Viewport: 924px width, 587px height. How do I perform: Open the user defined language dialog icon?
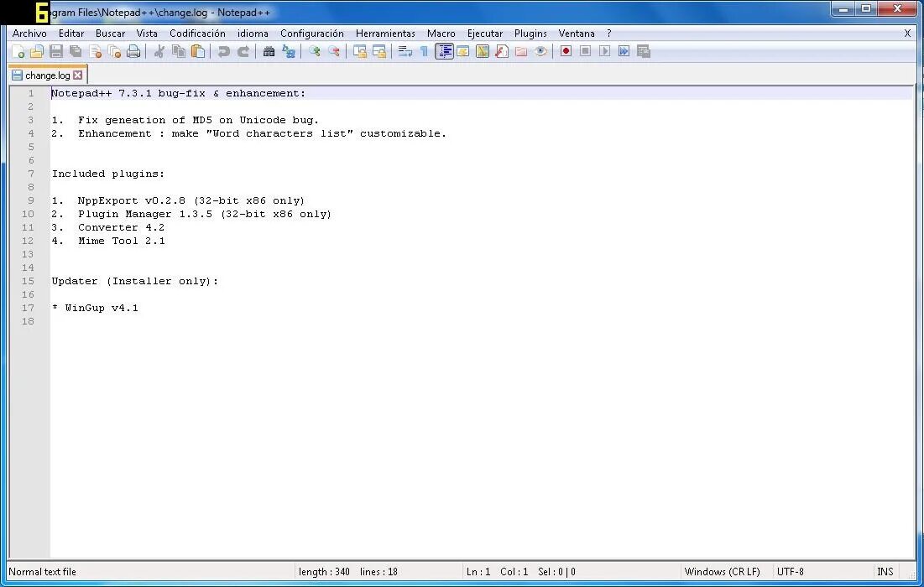tap(463, 52)
